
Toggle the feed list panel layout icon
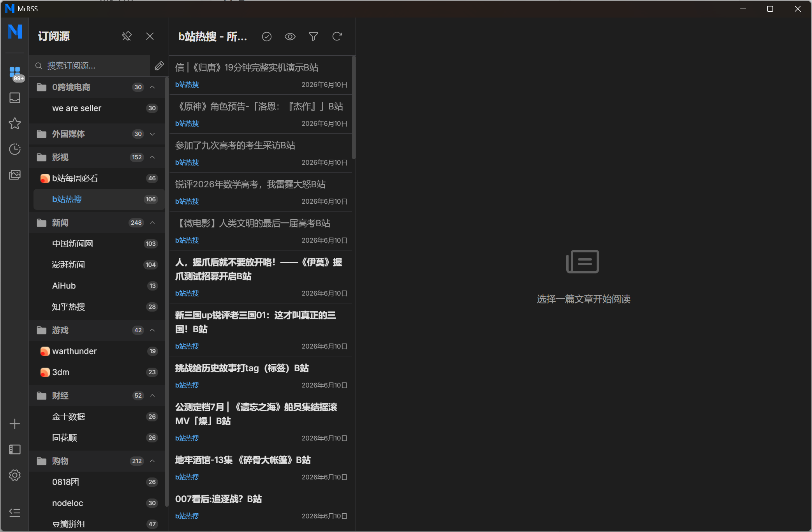[15, 449]
